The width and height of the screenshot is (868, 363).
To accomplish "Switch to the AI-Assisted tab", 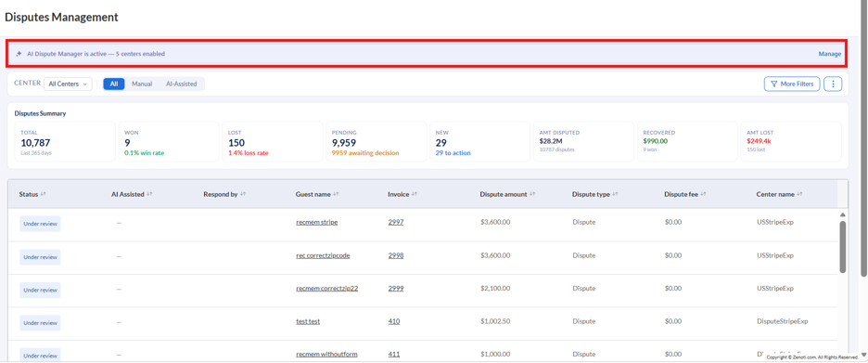I will click(182, 84).
